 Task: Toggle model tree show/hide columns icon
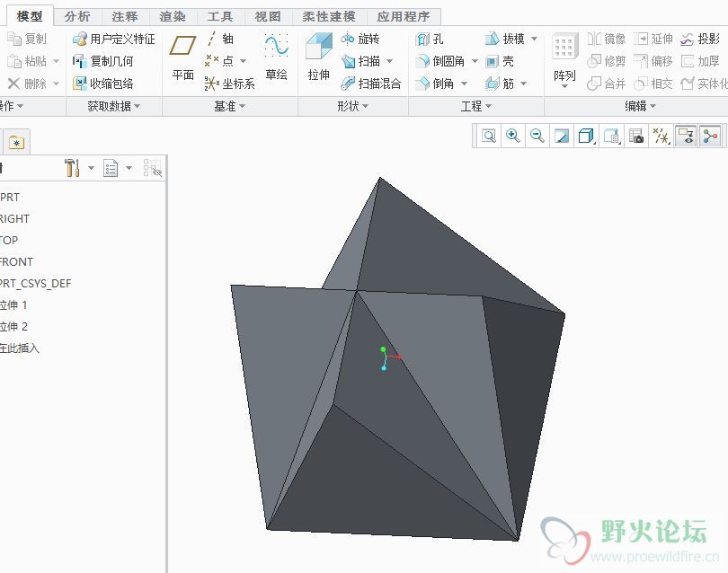point(152,168)
